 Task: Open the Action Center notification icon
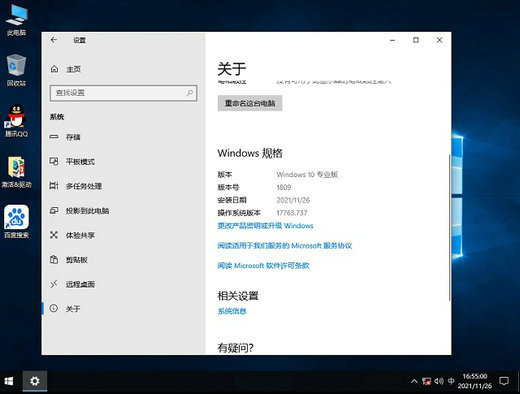(504, 381)
